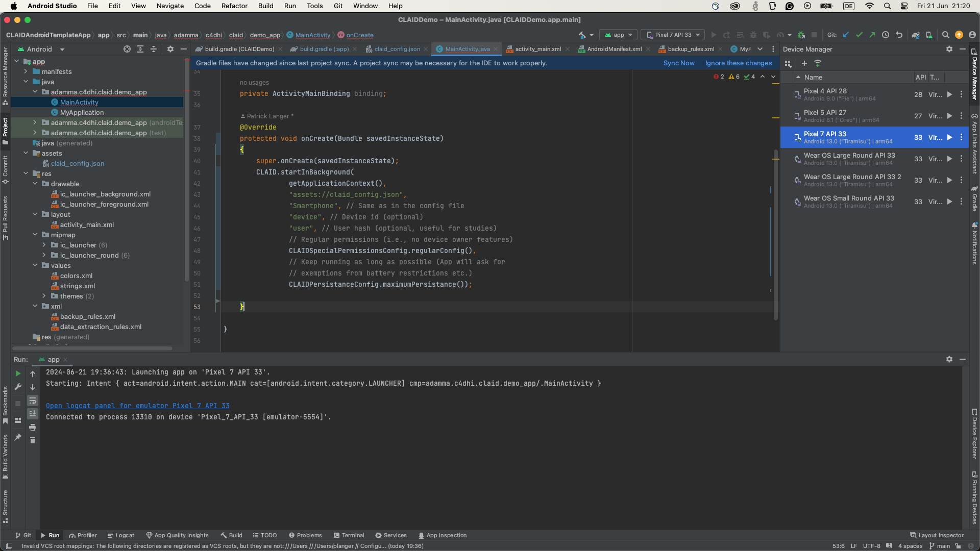The height and width of the screenshot is (551, 980).
Task: Toggle the Bookmarks side panel
Action: pyautogui.click(x=5, y=406)
